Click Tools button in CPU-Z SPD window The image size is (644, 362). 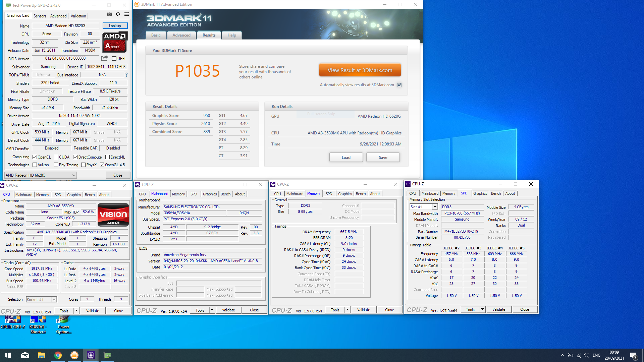tap(470, 309)
